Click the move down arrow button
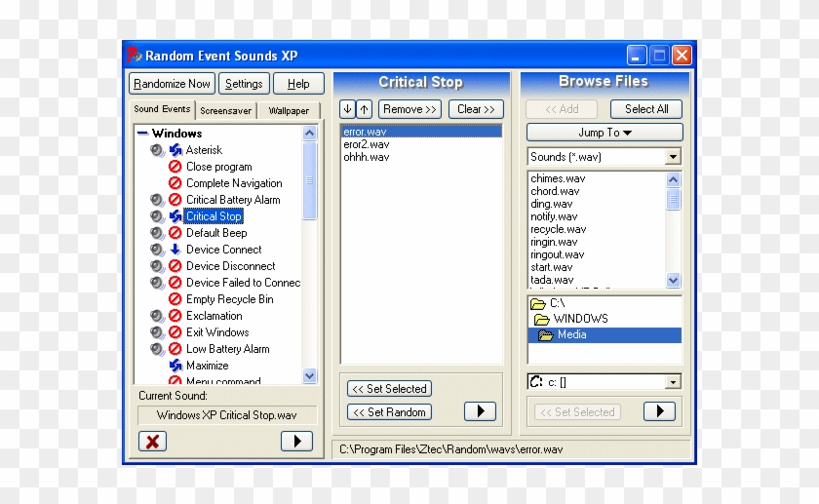Viewport: 819px width, 504px height. tap(347, 109)
